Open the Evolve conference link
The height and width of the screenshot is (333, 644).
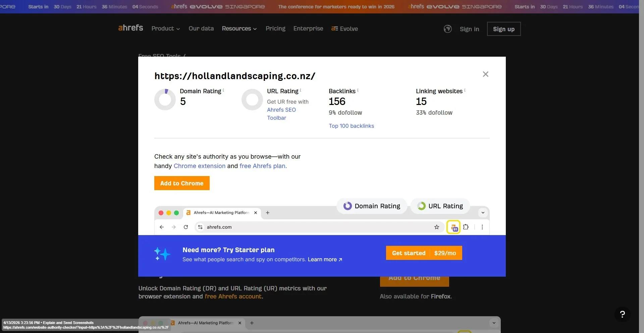pyautogui.click(x=344, y=29)
